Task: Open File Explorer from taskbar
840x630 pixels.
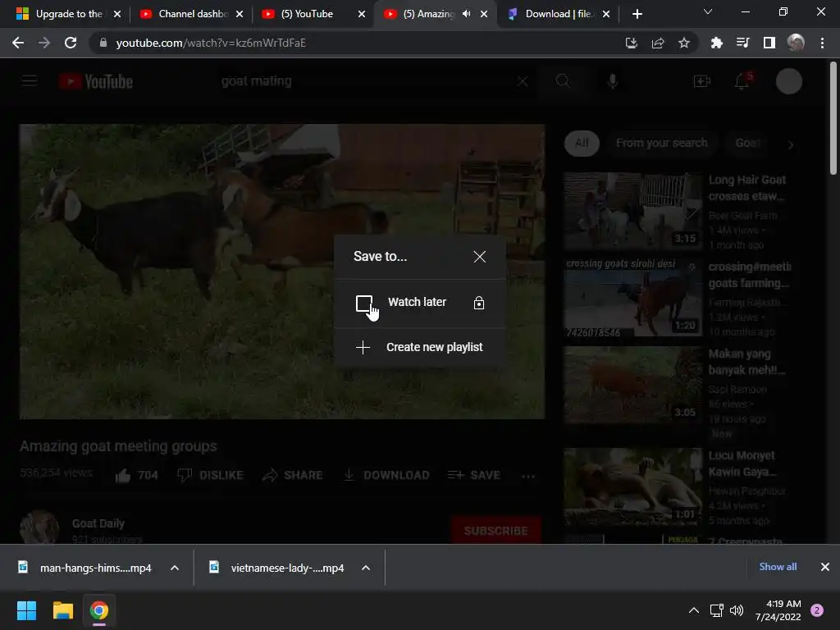Action: (62, 610)
